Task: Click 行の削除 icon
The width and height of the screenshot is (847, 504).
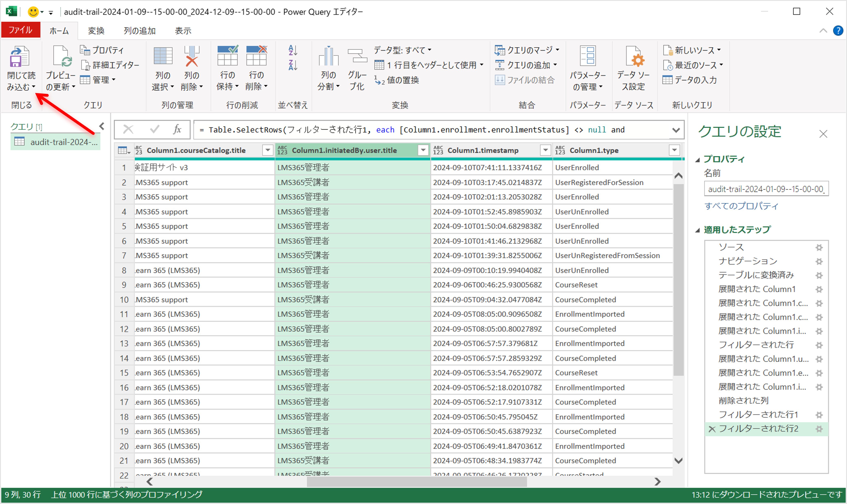Action: pos(256,55)
